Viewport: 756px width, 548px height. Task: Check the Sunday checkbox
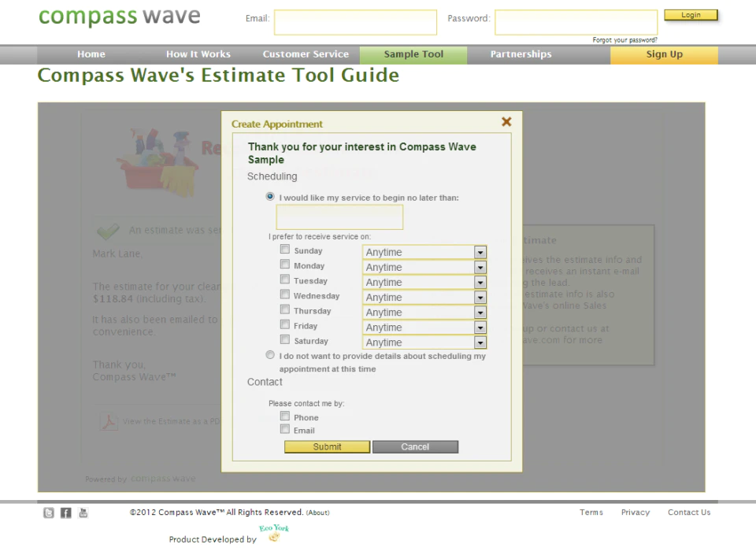(285, 250)
